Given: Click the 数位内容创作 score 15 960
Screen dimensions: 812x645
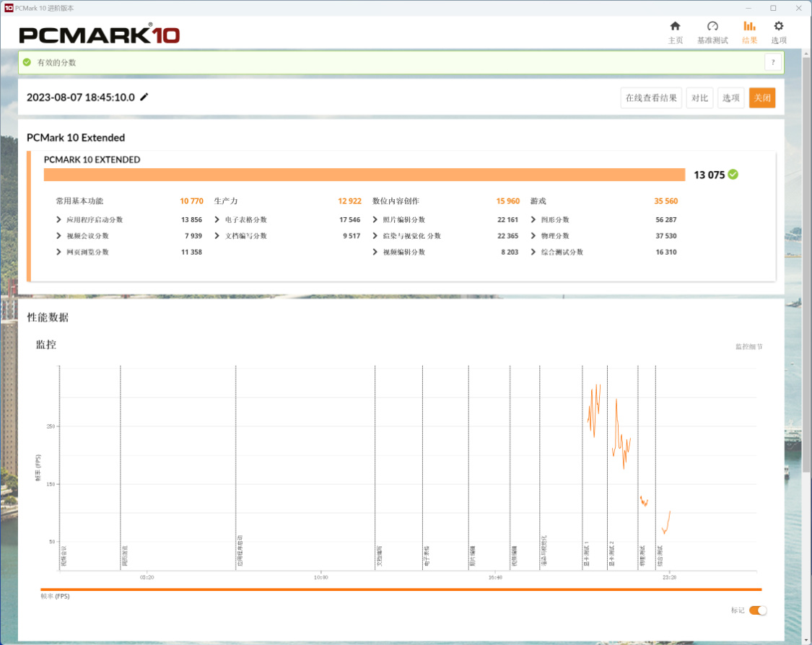Looking at the screenshot, I should (x=508, y=201).
